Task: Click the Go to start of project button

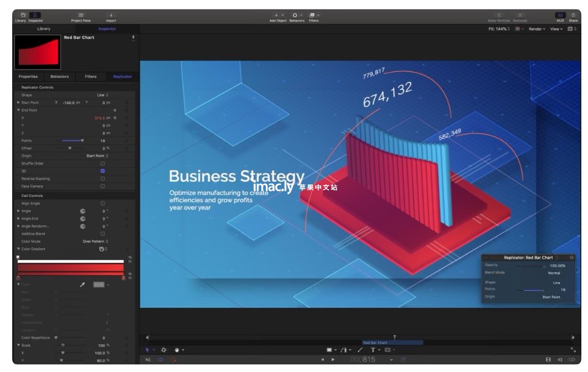Action: pos(322,359)
